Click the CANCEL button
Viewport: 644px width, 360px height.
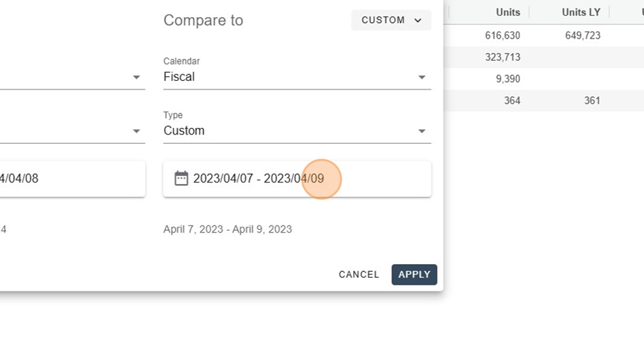[358, 275]
